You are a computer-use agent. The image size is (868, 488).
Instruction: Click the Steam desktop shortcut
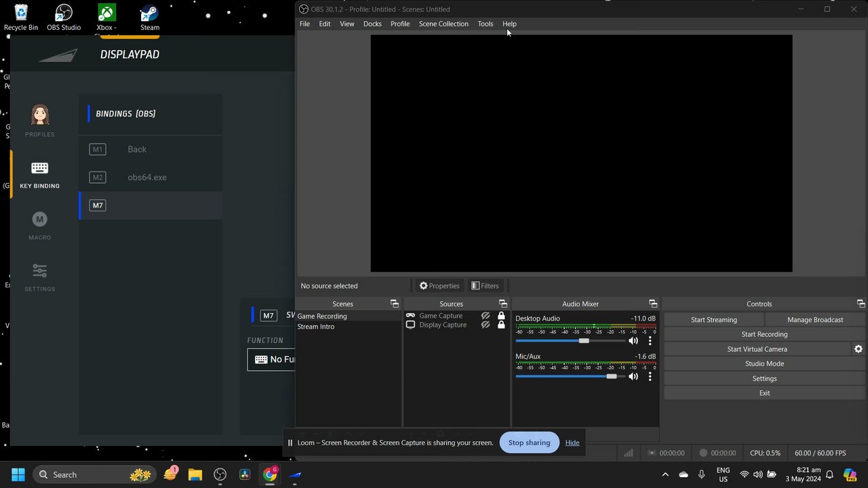150,18
